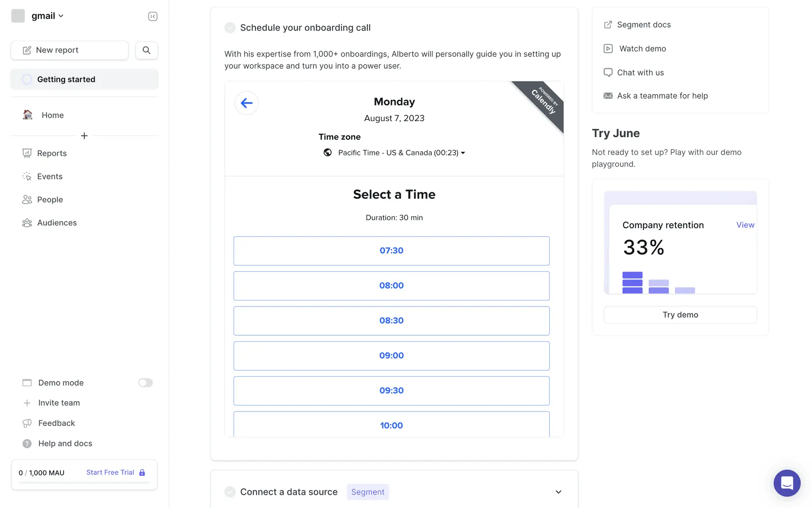Viewport: 812px width, 508px height.
Task: Click Watch demo play icon
Action: pos(608,49)
